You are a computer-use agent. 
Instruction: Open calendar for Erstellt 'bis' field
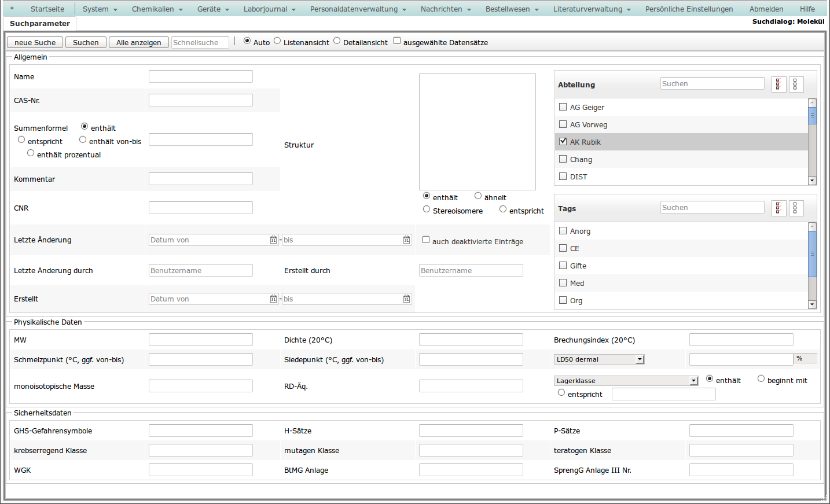pyautogui.click(x=406, y=299)
